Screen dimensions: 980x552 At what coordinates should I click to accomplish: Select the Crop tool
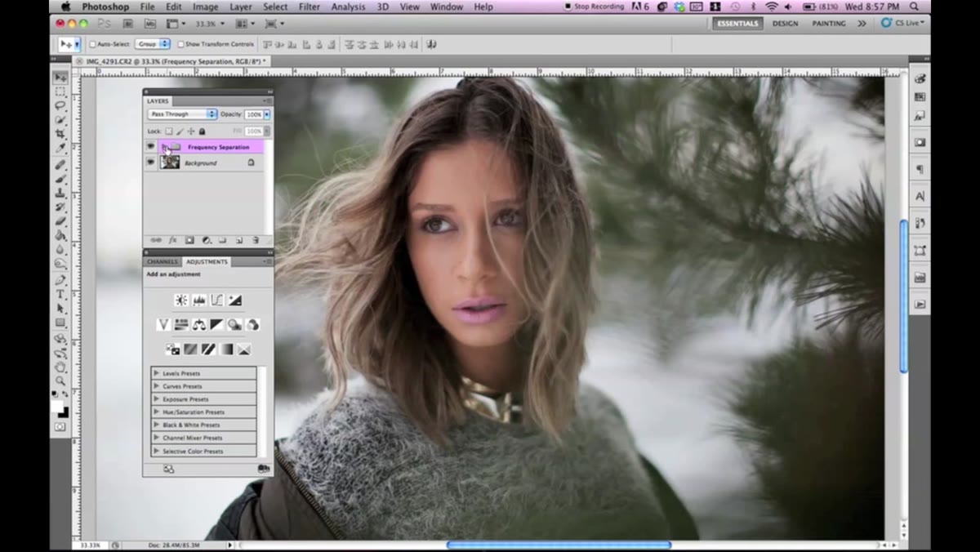coord(60,134)
